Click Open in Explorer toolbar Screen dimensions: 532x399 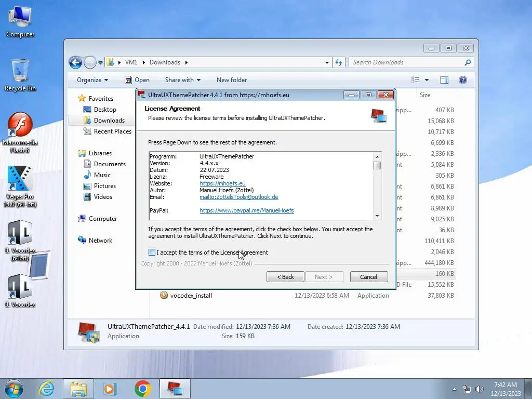(x=137, y=80)
